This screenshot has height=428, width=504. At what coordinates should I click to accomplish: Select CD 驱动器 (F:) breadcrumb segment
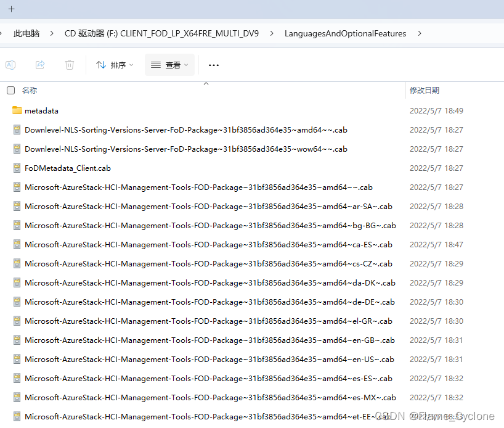coord(161,33)
